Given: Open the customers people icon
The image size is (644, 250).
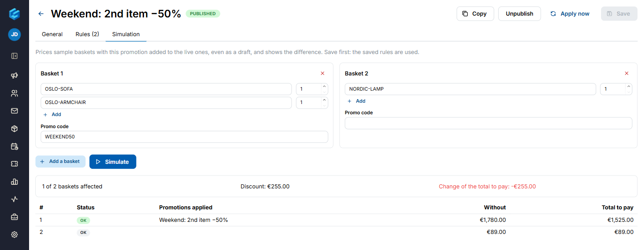Looking at the screenshot, I should tap(14, 93).
